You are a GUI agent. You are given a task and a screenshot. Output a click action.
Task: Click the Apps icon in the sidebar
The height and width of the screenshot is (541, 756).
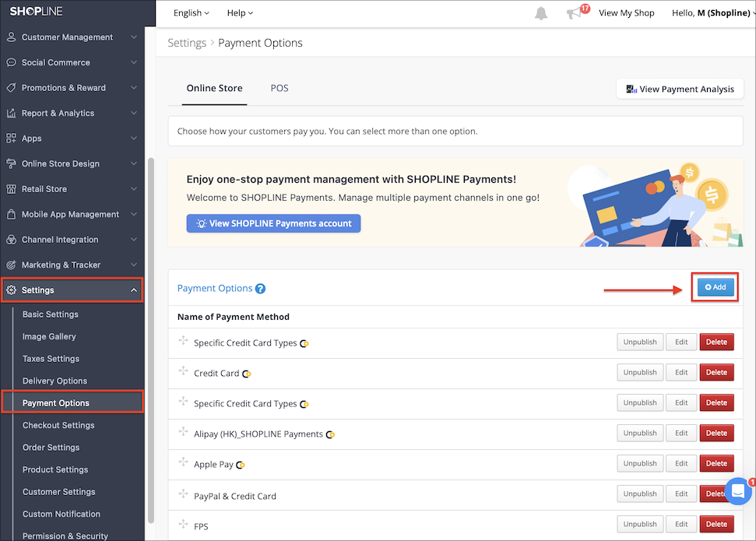click(x=11, y=138)
